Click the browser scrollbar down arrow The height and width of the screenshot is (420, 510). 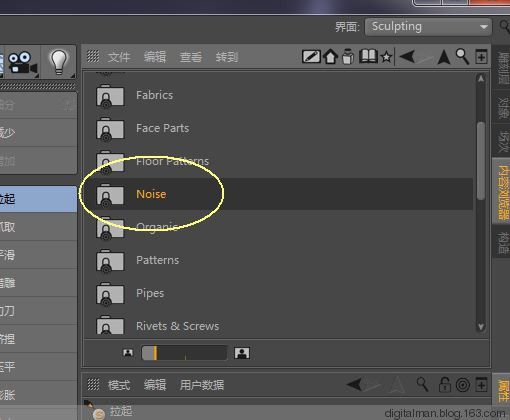pos(481,327)
